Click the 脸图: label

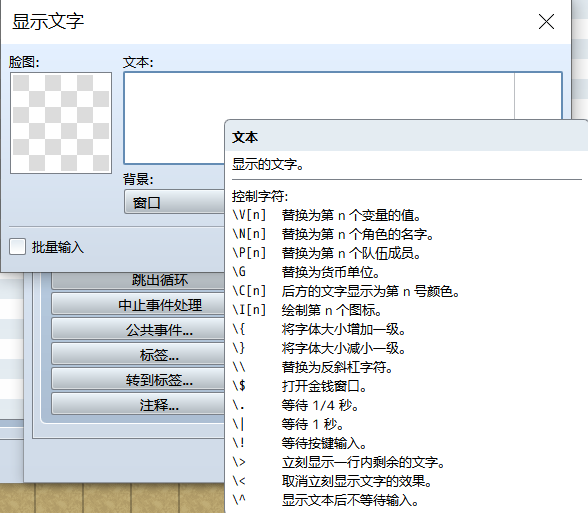tap(24, 62)
